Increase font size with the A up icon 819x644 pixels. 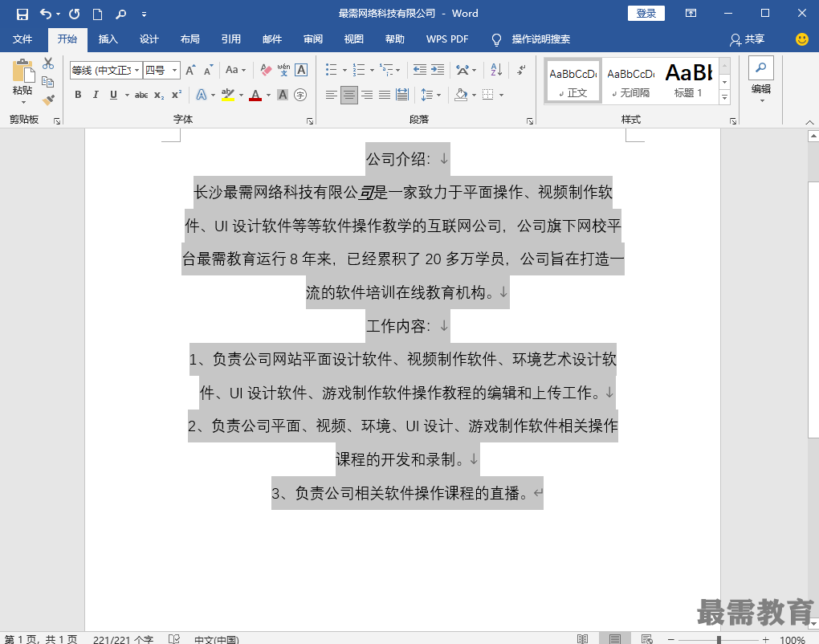coord(190,70)
